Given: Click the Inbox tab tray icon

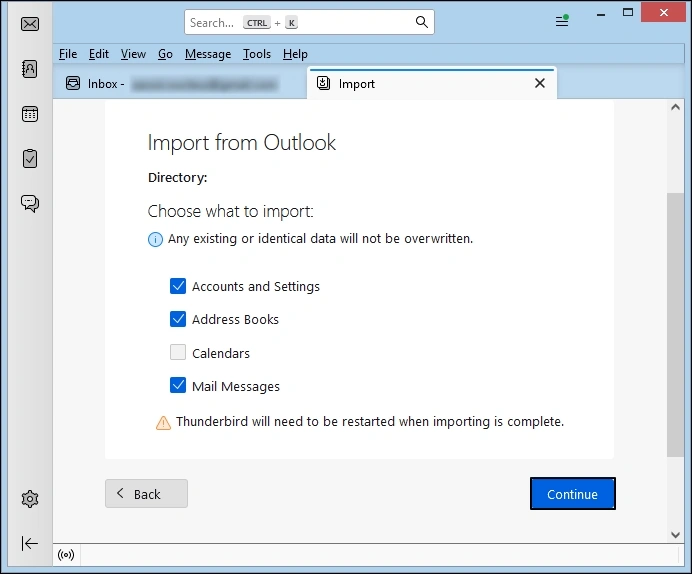Looking at the screenshot, I should point(73,83).
